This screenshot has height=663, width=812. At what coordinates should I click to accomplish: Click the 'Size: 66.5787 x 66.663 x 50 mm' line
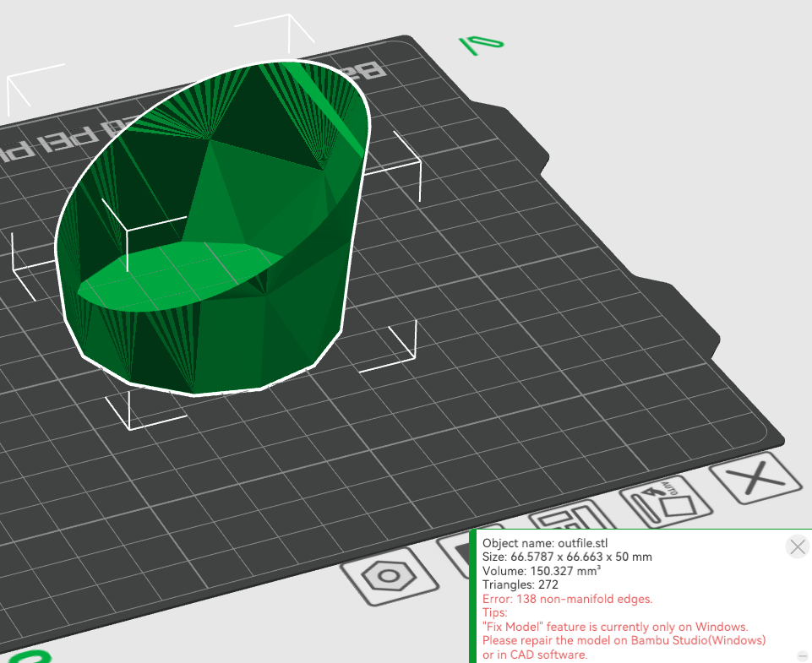coord(567,557)
